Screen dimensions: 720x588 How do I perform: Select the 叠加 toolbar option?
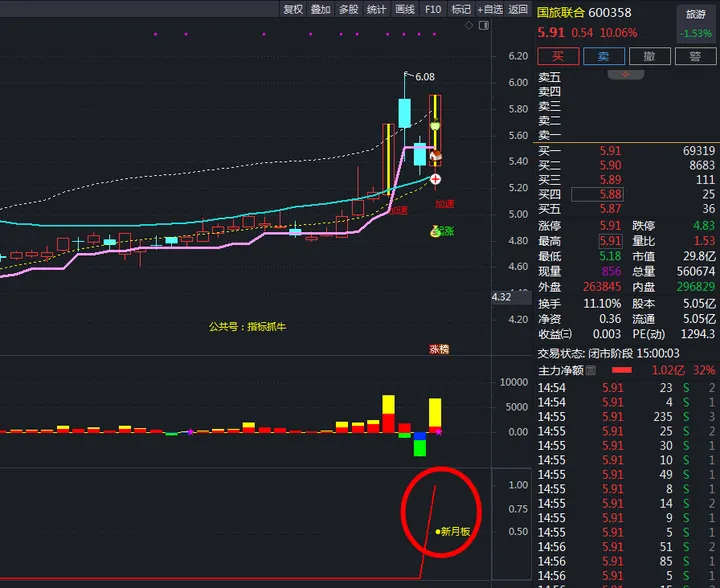click(321, 9)
